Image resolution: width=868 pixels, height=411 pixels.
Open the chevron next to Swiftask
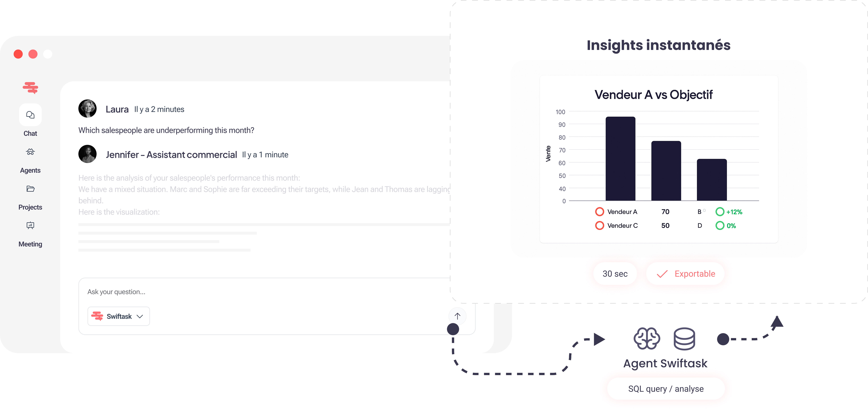[140, 316]
